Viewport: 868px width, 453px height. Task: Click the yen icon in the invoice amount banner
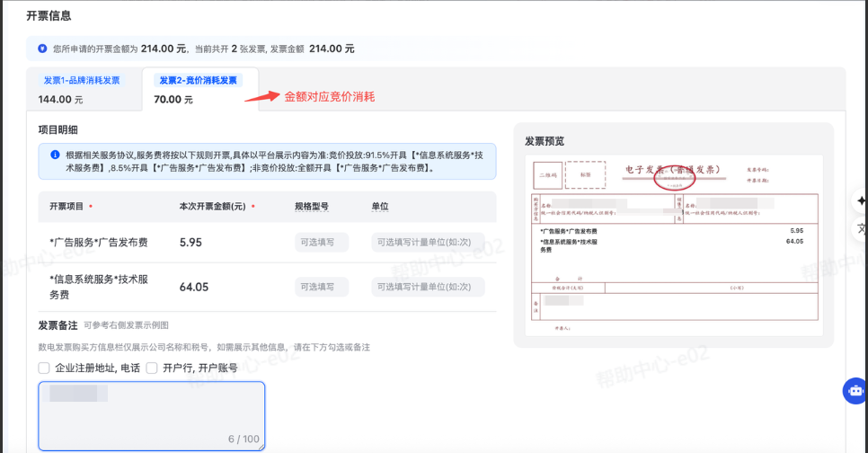click(43, 49)
